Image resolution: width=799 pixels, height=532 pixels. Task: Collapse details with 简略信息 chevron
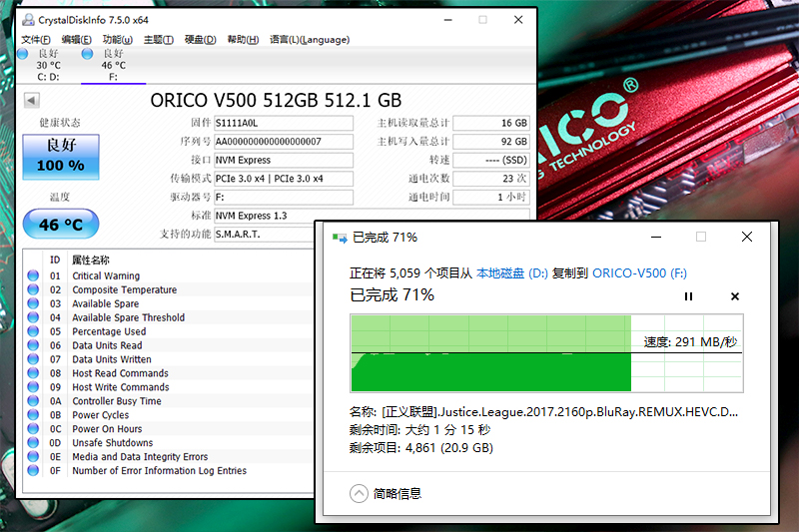[359, 493]
